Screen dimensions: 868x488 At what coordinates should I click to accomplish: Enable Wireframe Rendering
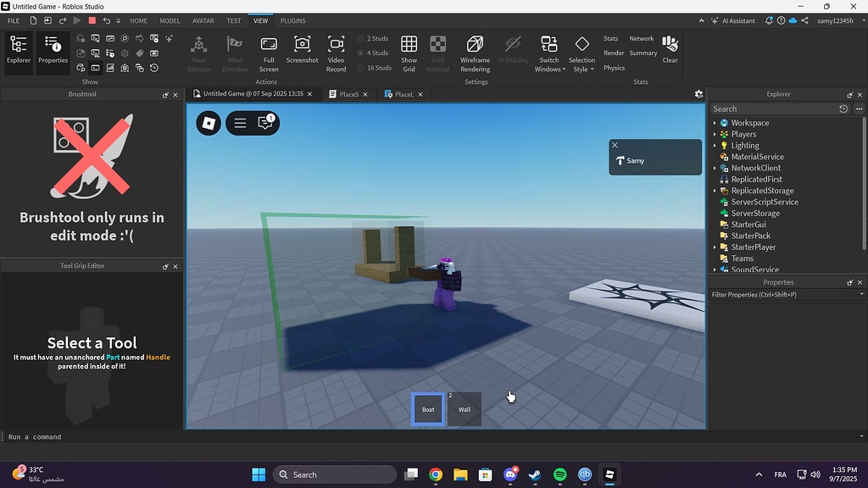[474, 51]
